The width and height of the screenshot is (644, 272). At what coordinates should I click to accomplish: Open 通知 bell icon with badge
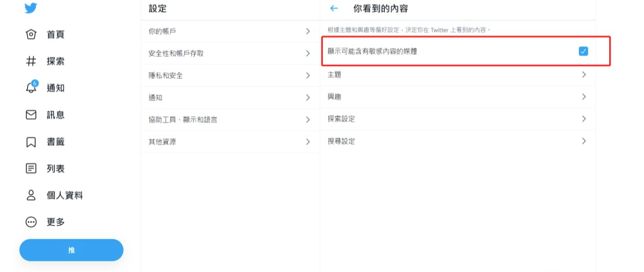(31, 88)
